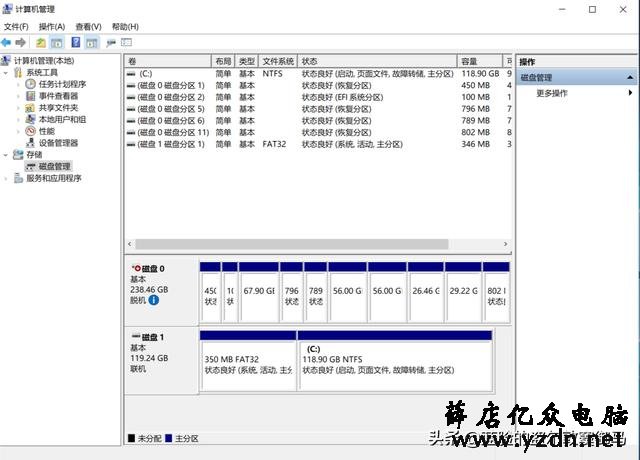Select the 磁盘 1 磁盘分区 1 FAT32 row

click(x=318, y=144)
